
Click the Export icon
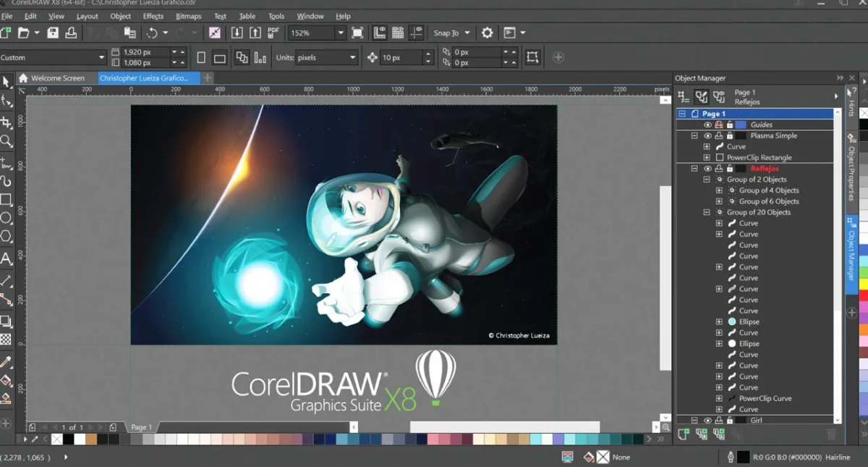[x=255, y=33]
